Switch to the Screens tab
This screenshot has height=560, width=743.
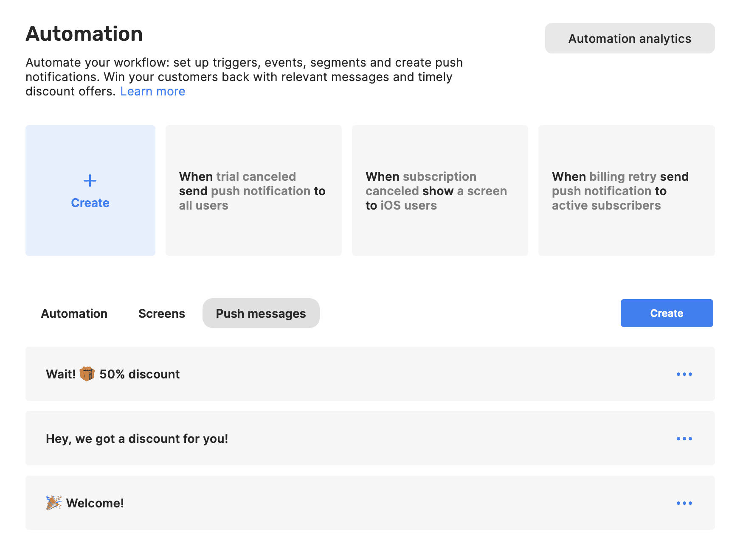[161, 313]
